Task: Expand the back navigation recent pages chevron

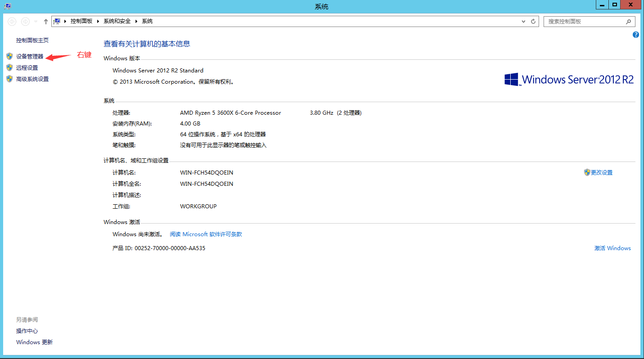Action: [x=34, y=21]
